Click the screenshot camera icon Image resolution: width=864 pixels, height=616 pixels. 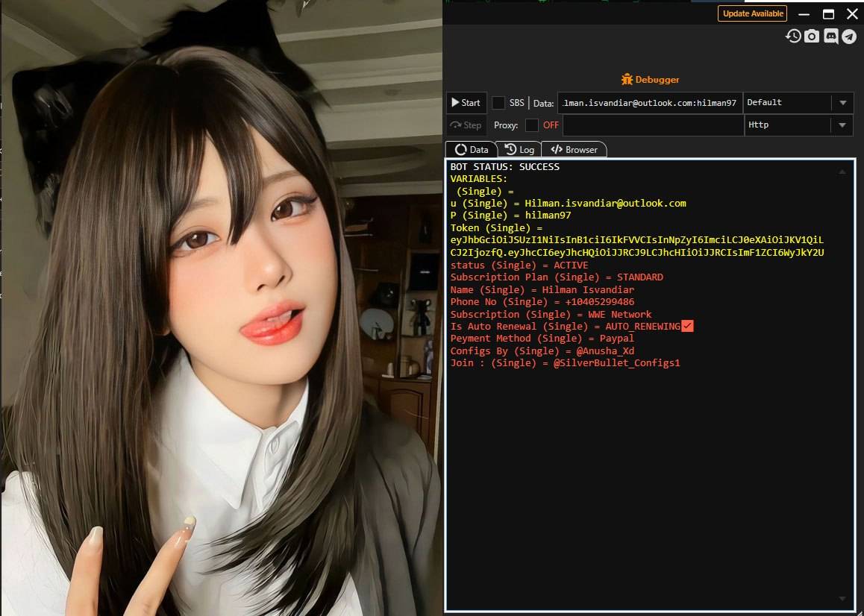pos(812,37)
